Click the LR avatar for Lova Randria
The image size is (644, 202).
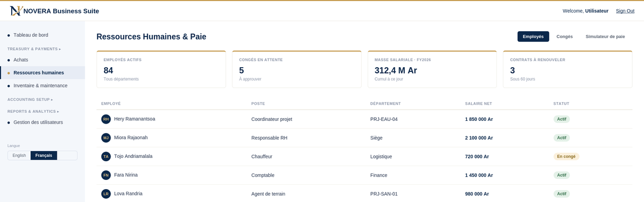tap(106, 194)
